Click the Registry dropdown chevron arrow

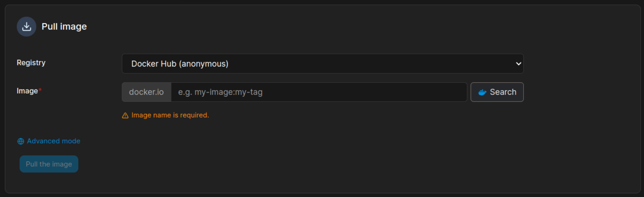518,64
